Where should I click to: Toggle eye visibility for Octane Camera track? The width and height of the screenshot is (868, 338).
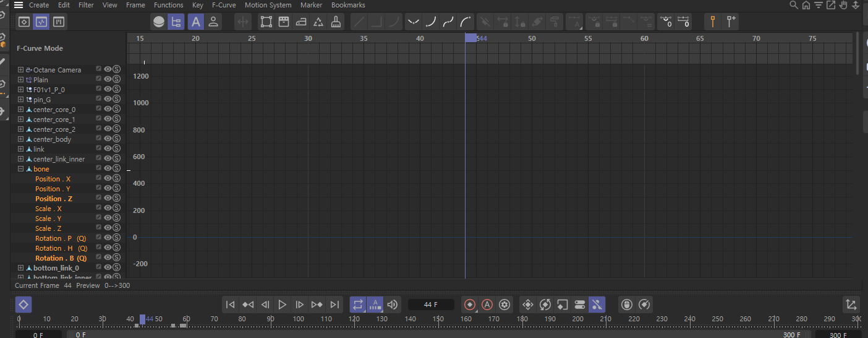click(108, 69)
